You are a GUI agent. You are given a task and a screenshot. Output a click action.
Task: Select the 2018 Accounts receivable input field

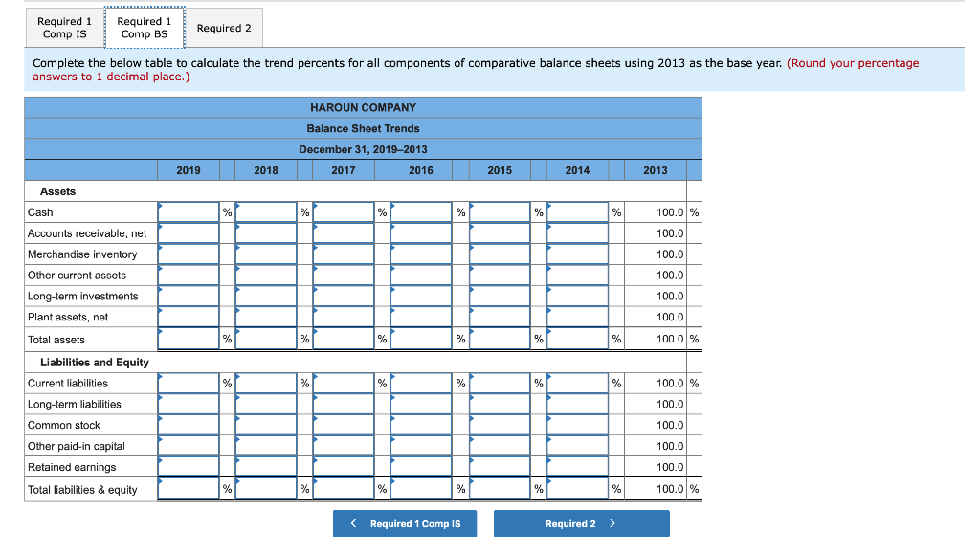pos(265,232)
